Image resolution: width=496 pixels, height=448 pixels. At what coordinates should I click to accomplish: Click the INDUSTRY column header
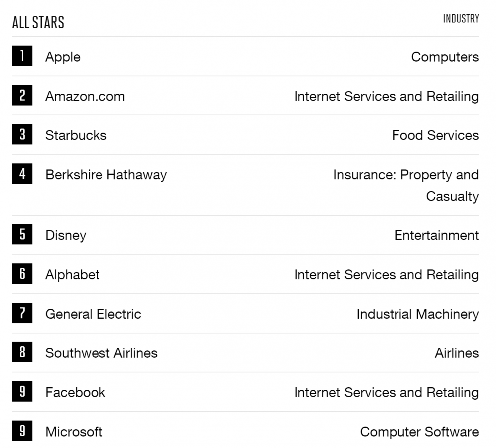click(x=461, y=19)
